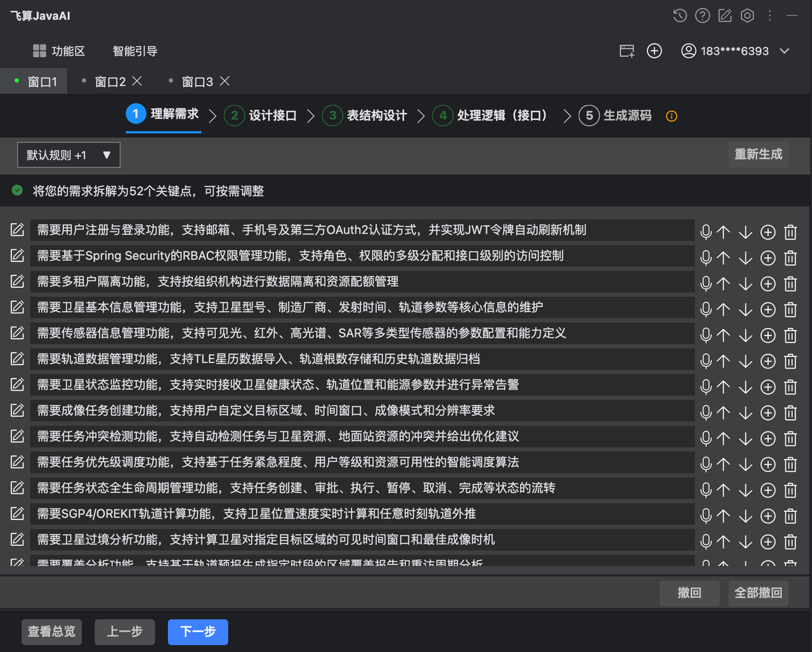Viewport: 812px width, 652px height.
Task: Add a row after 任务状态全生命周期管理功能
Action: 768,490
